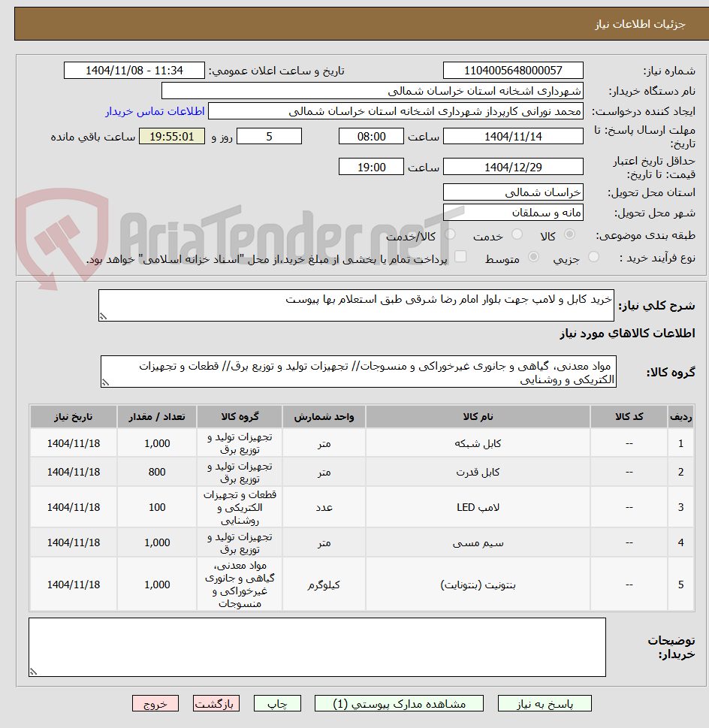Click the کد کالا column header
The width and height of the screenshot is (709, 728).
pyautogui.click(x=629, y=417)
